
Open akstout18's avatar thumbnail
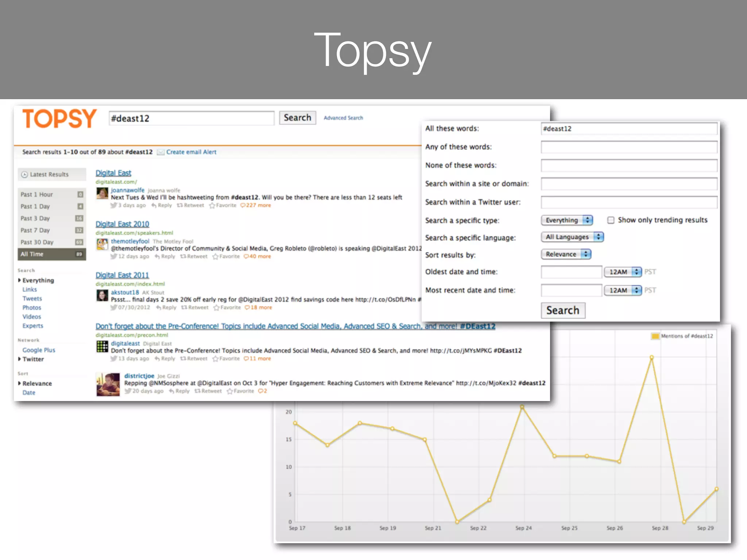[102, 295]
